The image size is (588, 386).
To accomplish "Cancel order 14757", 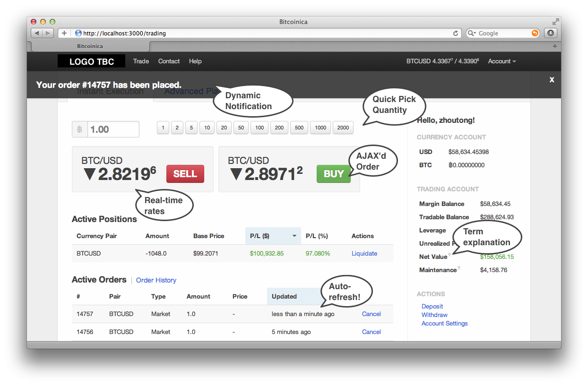I will point(371,314).
